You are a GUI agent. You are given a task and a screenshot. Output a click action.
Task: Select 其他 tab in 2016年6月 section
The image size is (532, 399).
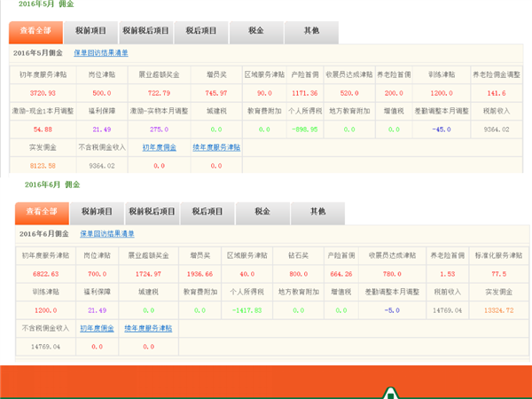(x=317, y=212)
